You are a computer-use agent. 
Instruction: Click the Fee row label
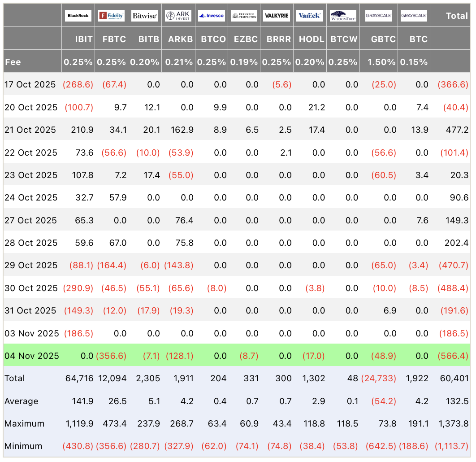[x=13, y=62]
